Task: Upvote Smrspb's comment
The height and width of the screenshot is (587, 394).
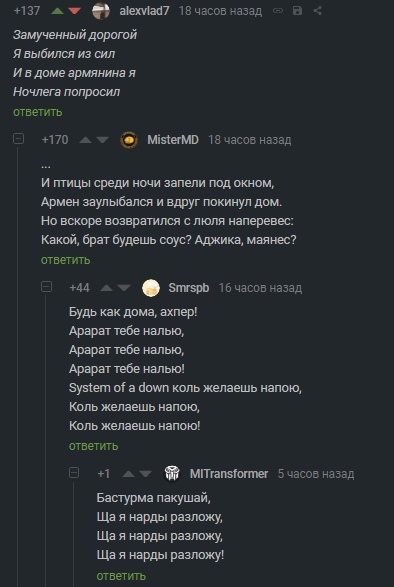Action: pyautogui.click(x=107, y=288)
